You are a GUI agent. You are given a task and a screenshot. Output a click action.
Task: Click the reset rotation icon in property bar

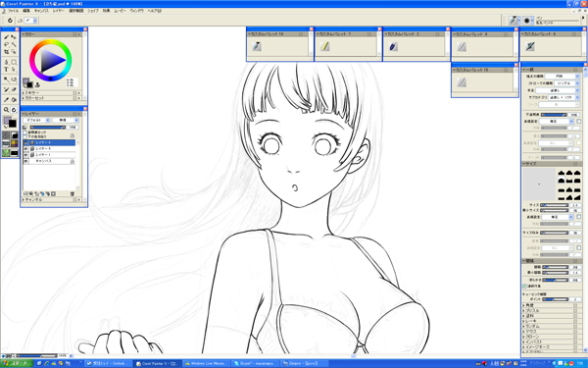coord(10,21)
